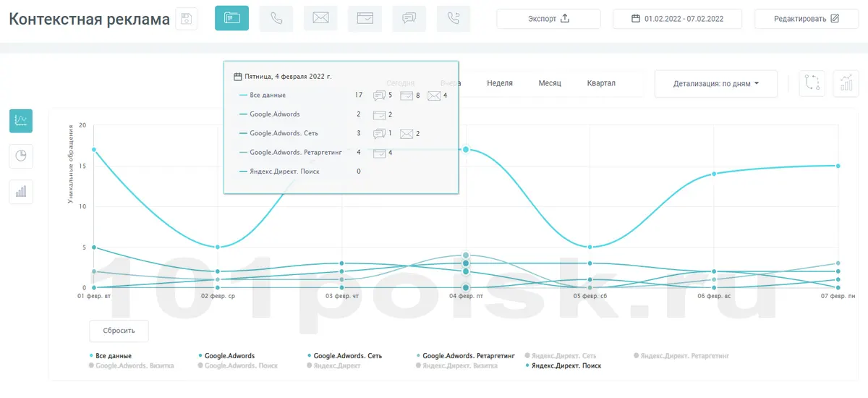Select the chat messages filter icon
The width and height of the screenshot is (868, 398).
409,19
